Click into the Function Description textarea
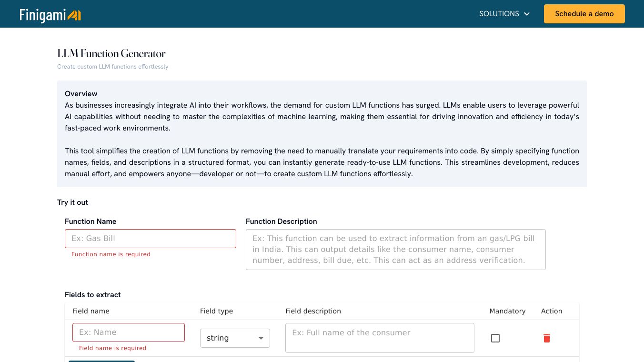The image size is (644, 362). (x=395, y=250)
